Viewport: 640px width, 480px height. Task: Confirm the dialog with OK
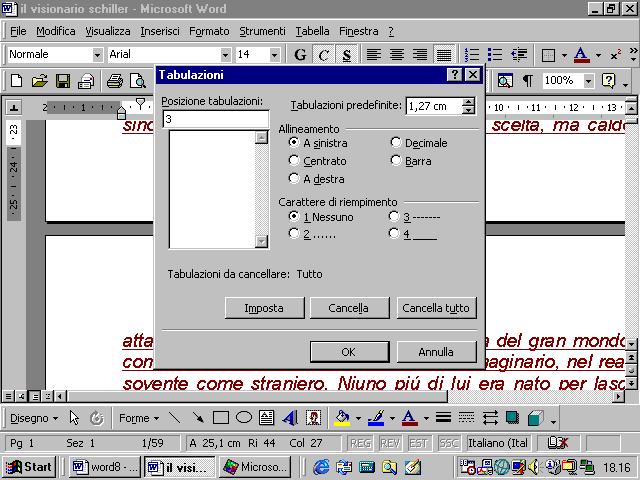click(349, 352)
